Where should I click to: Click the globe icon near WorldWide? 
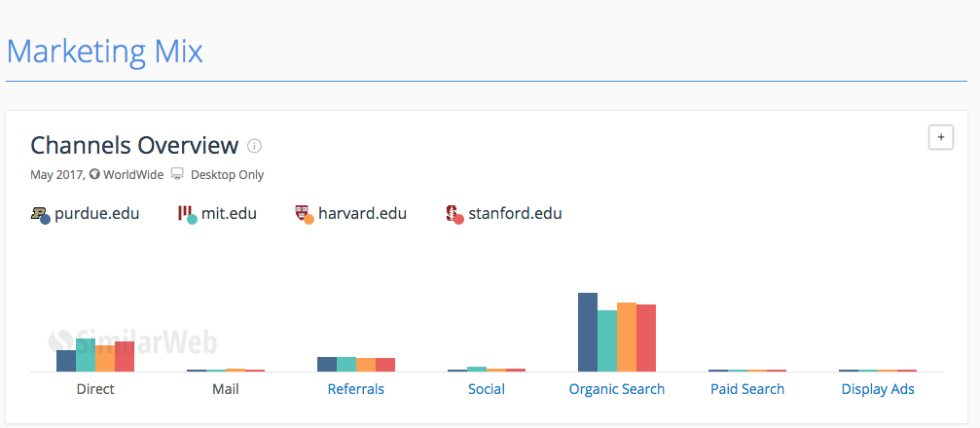(94, 175)
